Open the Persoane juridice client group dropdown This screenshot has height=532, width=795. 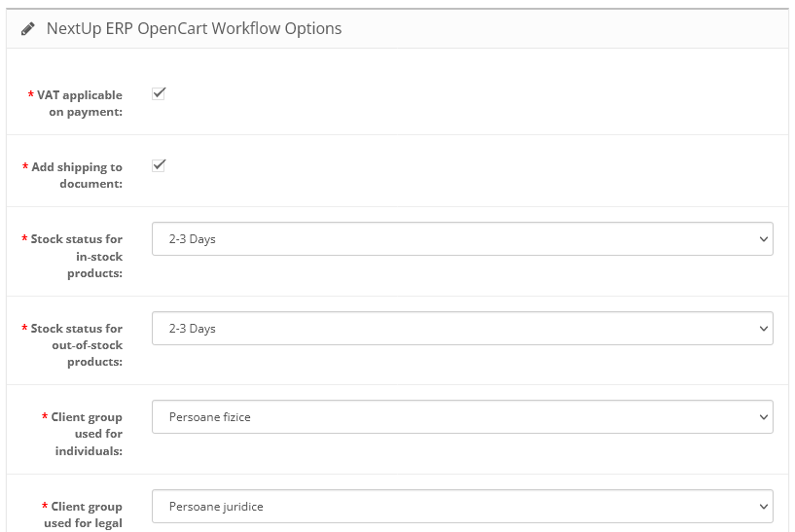pyautogui.click(x=462, y=507)
